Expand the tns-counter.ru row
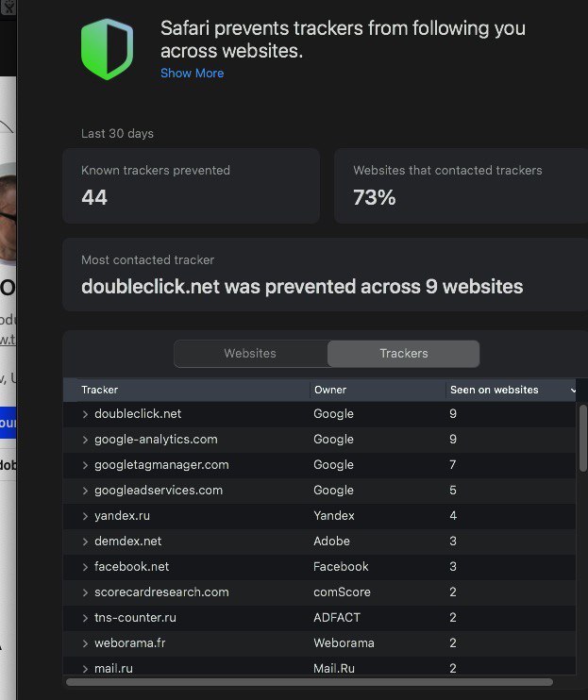 point(85,618)
